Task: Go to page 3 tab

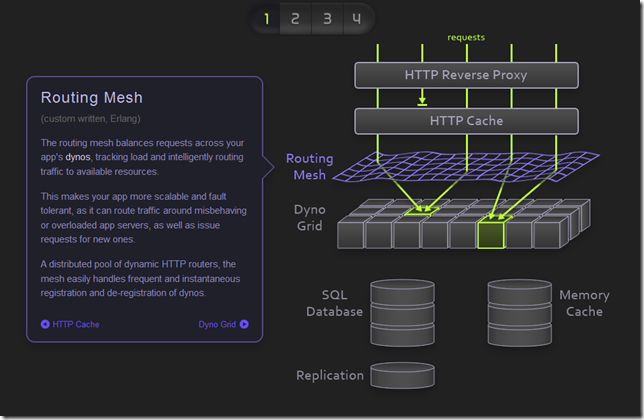Action: pyautogui.click(x=327, y=18)
